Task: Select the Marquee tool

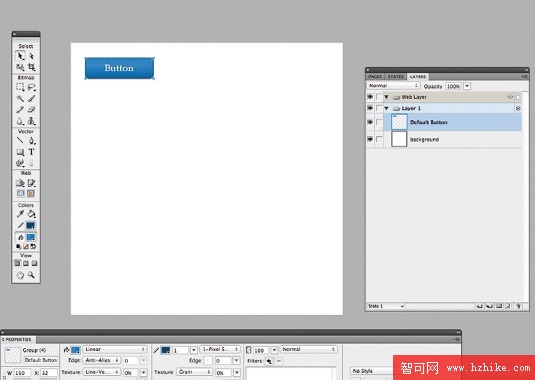Action: 20,87
